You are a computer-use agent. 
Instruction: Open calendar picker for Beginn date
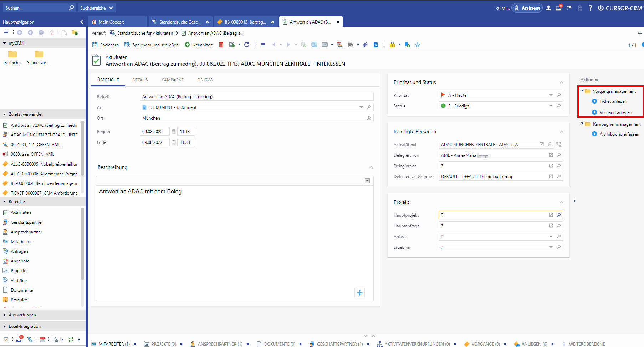coord(174,132)
